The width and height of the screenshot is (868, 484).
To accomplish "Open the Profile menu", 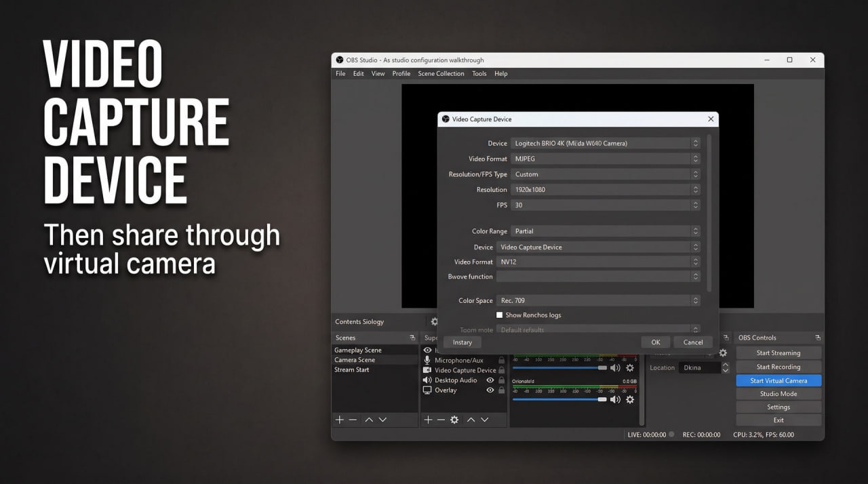I will [401, 73].
